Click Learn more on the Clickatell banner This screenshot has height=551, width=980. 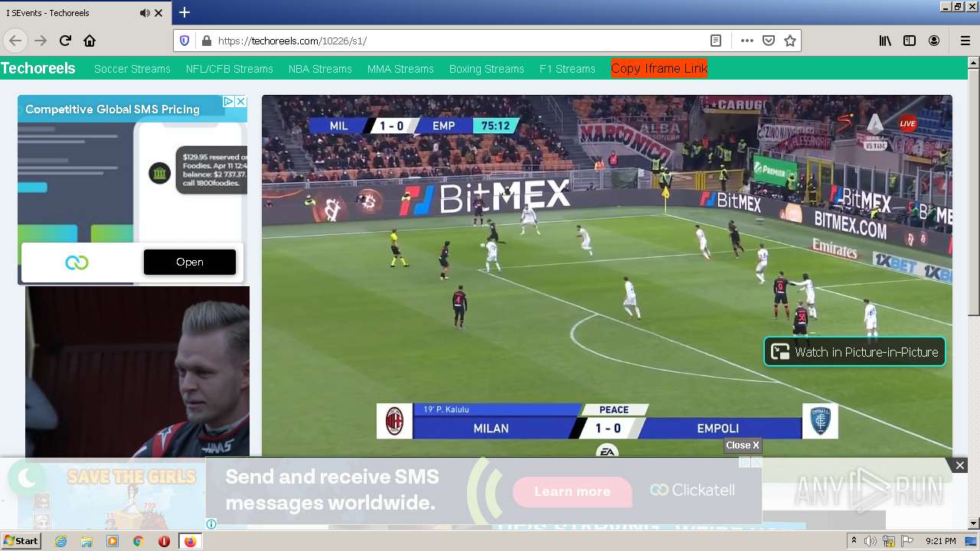[573, 491]
